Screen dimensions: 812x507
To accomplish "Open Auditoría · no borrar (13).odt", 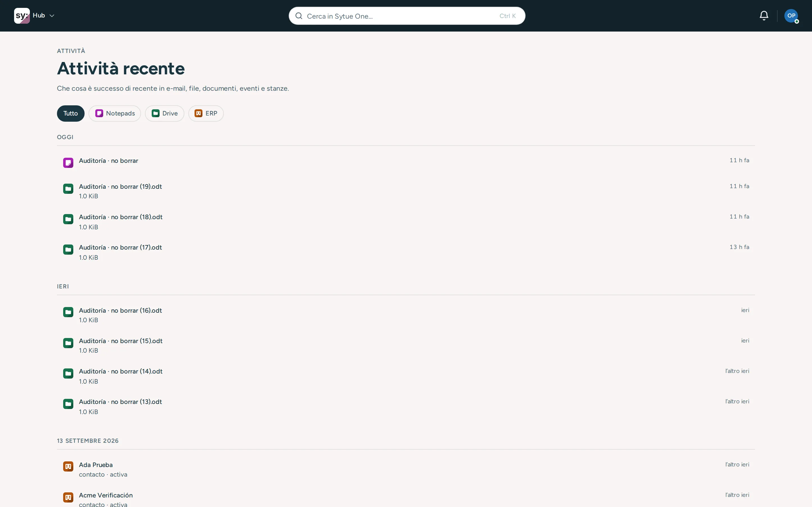I will (406, 406).
